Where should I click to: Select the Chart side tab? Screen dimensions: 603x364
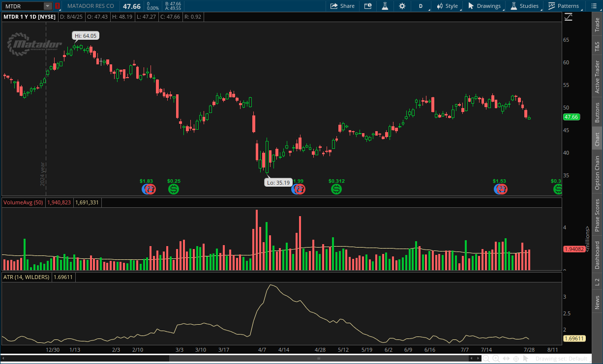point(597,139)
